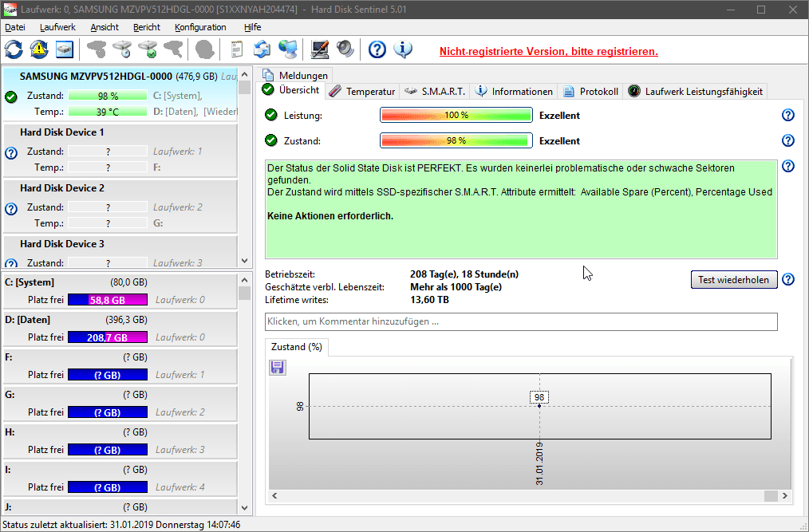Image resolution: width=809 pixels, height=532 pixels.
Task: Click the Zustand 98 % bar in overview
Action: click(x=456, y=140)
